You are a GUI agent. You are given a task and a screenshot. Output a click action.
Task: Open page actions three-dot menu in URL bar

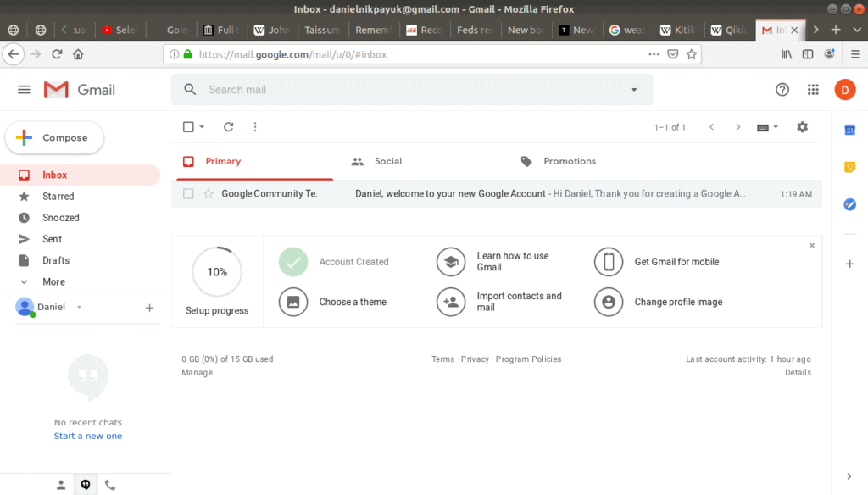pyautogui.click(x=654, y=54)
